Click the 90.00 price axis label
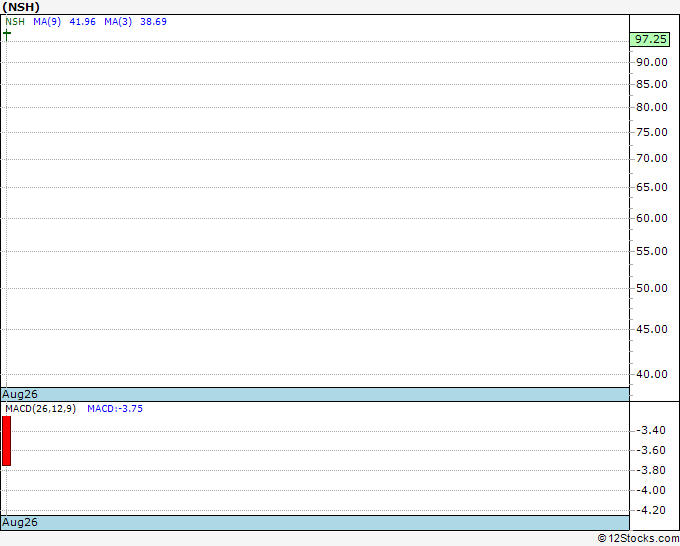The image size is (680, 546). tap(651, 62)
